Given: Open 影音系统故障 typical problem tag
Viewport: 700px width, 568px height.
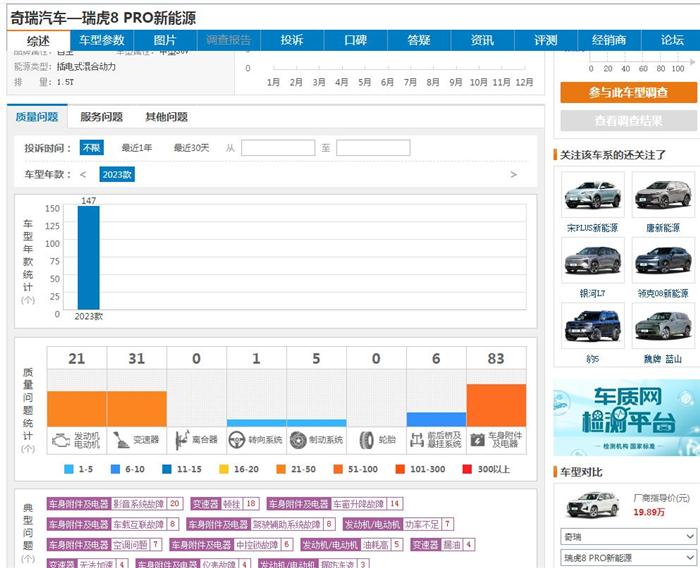Looking at the screenshot, I should tap(114, 504).
